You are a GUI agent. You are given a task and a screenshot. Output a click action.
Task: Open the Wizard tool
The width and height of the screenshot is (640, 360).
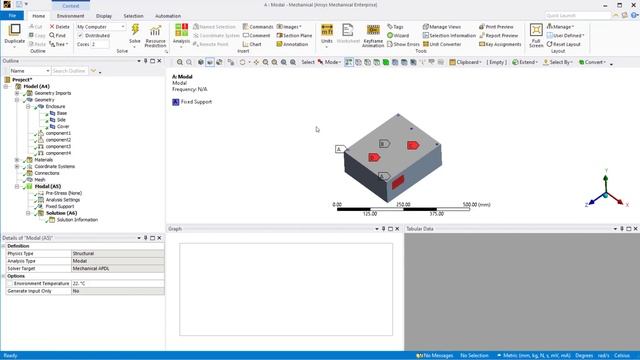pos(398,36)
